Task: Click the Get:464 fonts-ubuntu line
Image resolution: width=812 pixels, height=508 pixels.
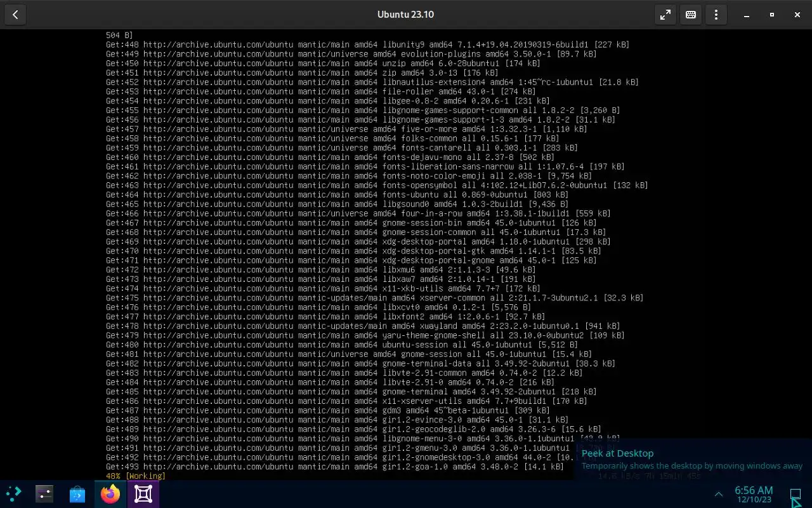Action: pos(337,194)
